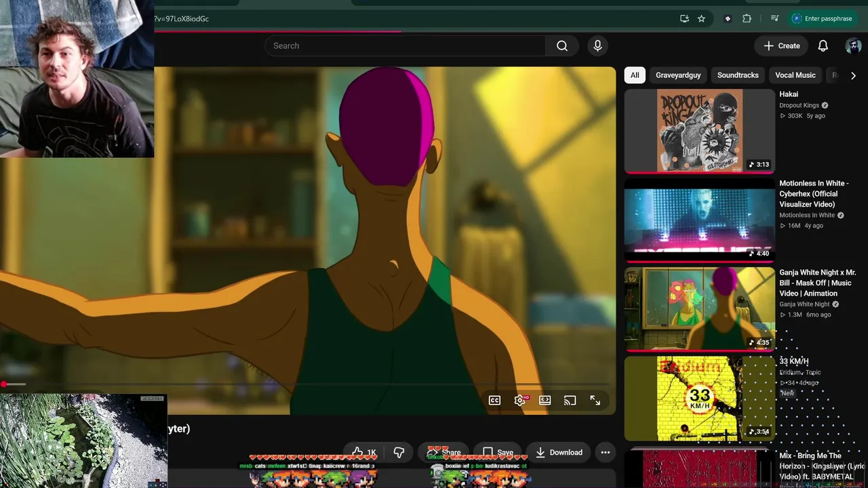Open the account avatar menu
Screen dimensions: 868x488
(853, 45)
